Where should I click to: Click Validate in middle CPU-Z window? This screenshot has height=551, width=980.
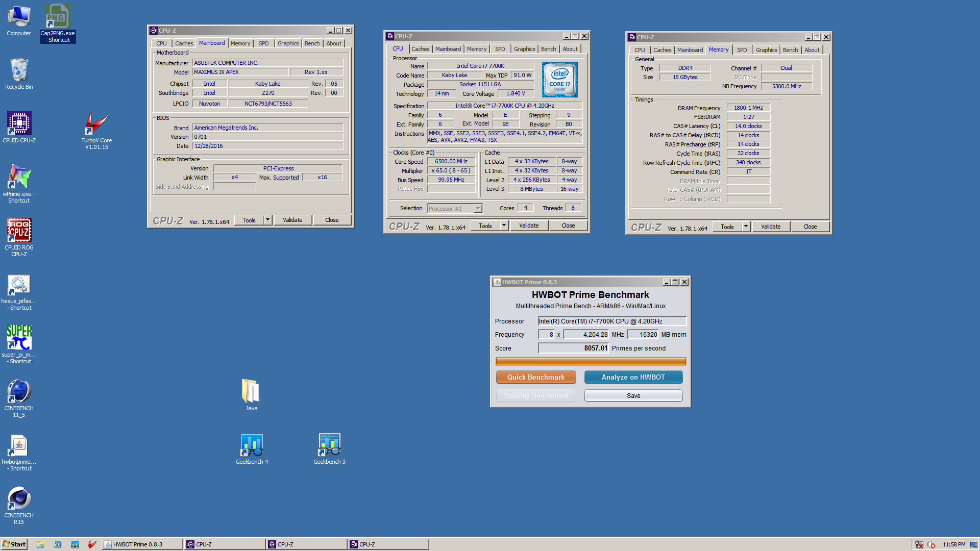529,226
